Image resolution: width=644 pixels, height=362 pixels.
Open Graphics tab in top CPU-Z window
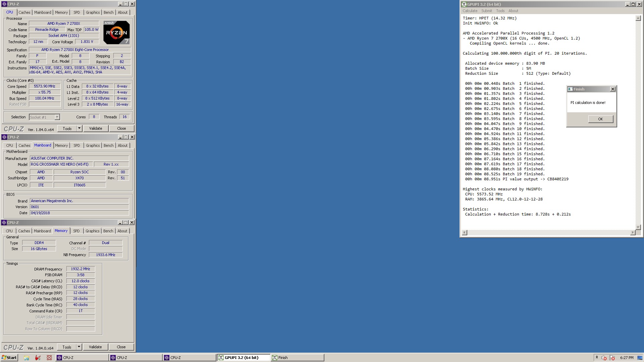tap(93, 12)
